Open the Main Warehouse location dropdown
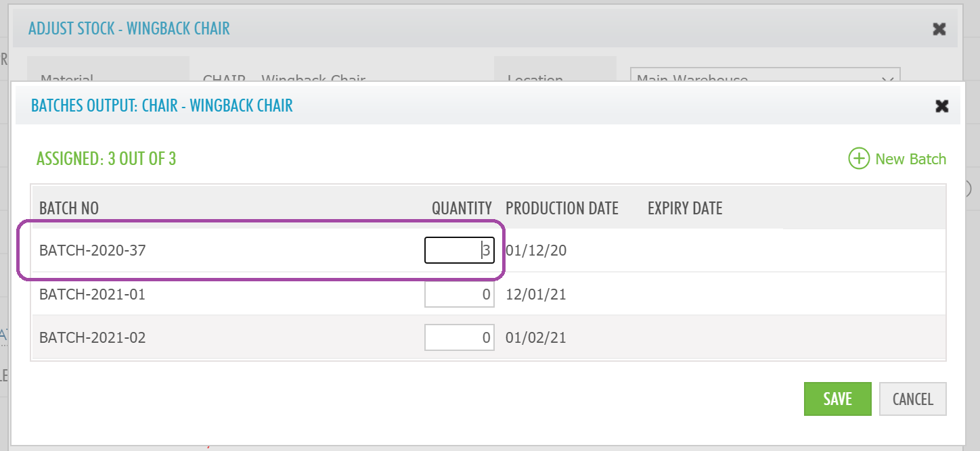980x451 pixels. click(x=765, y=75)
